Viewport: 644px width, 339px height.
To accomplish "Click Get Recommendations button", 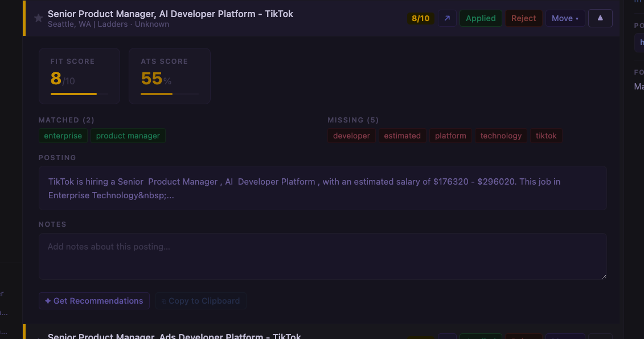I will [94, 301].
